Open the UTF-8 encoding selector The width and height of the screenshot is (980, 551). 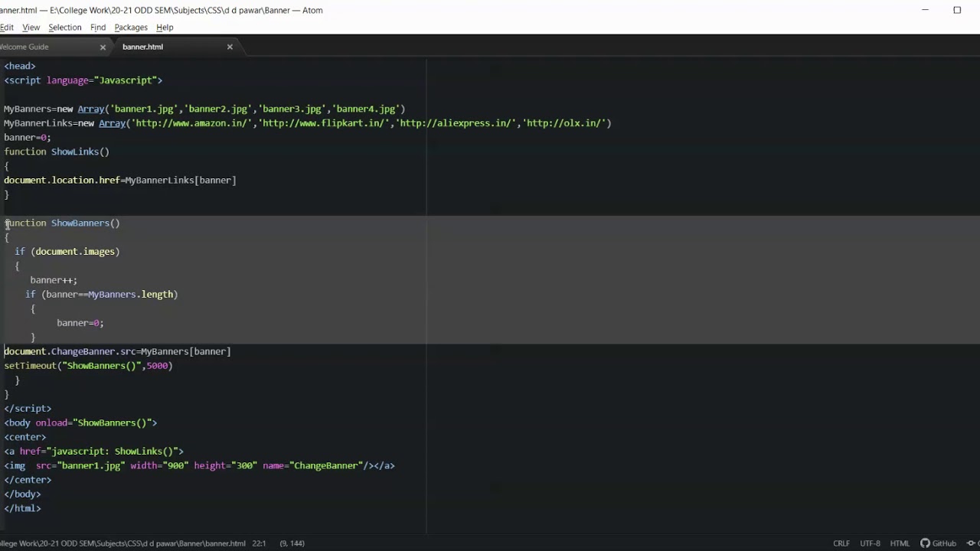pyautogui.click(x=870, y=543)
